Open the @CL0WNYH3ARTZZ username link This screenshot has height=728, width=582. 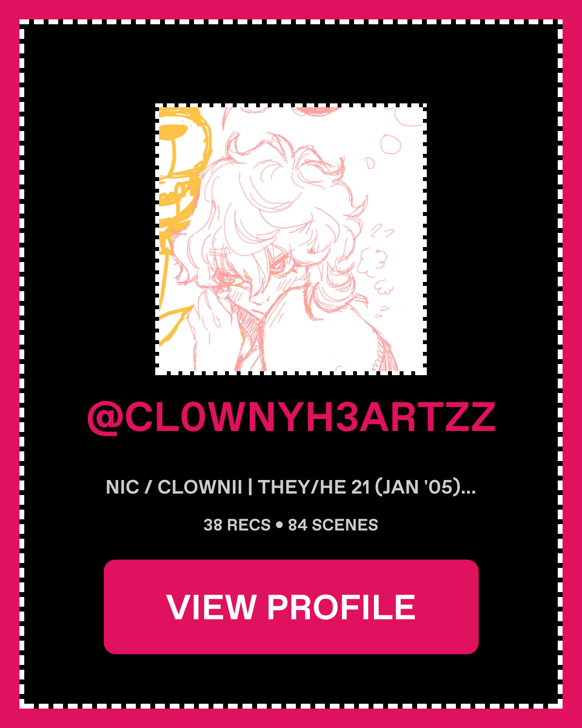click(291, 417)
